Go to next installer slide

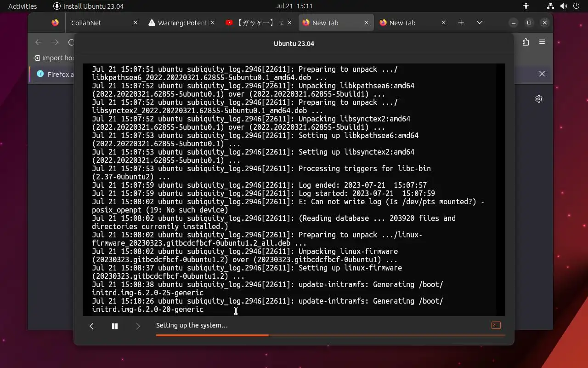[x=138, y=326]
